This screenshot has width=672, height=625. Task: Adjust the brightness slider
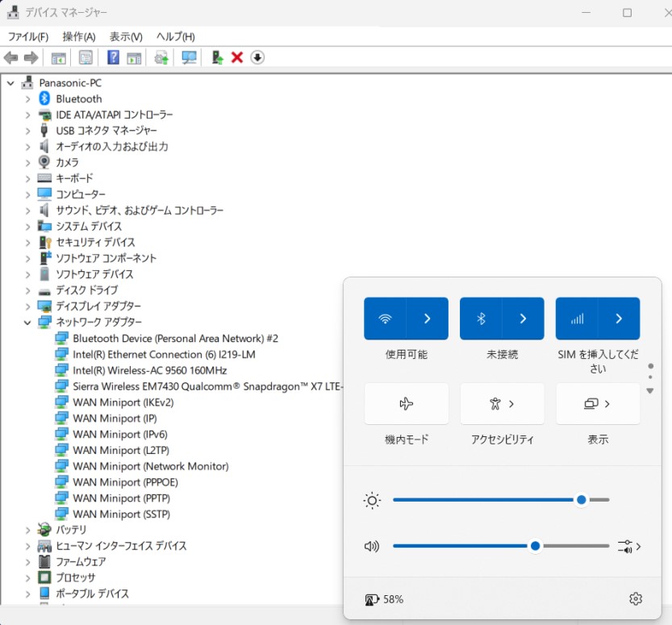point(501,500)
